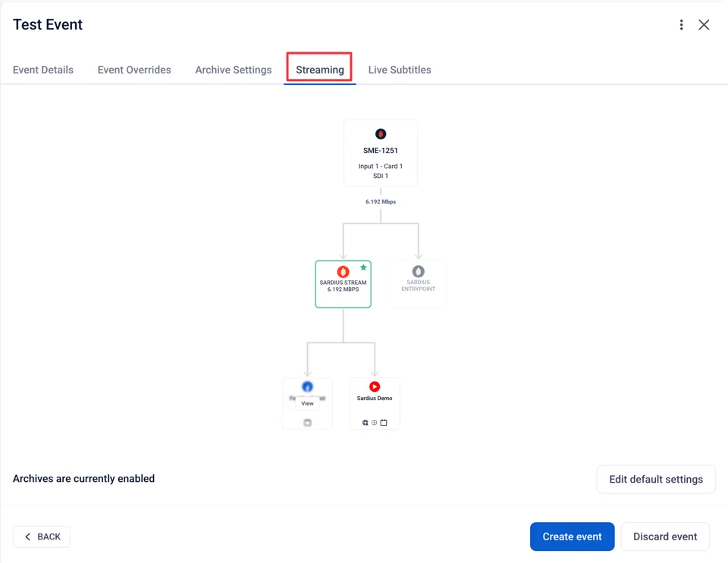Viewport: 728px width, 563px height.
Task: Click the SME-1251 encoder icon
Action: pos(381,134)
